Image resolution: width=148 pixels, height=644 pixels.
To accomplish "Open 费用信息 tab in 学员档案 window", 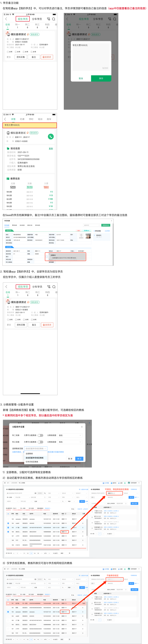I will point(15,225).
